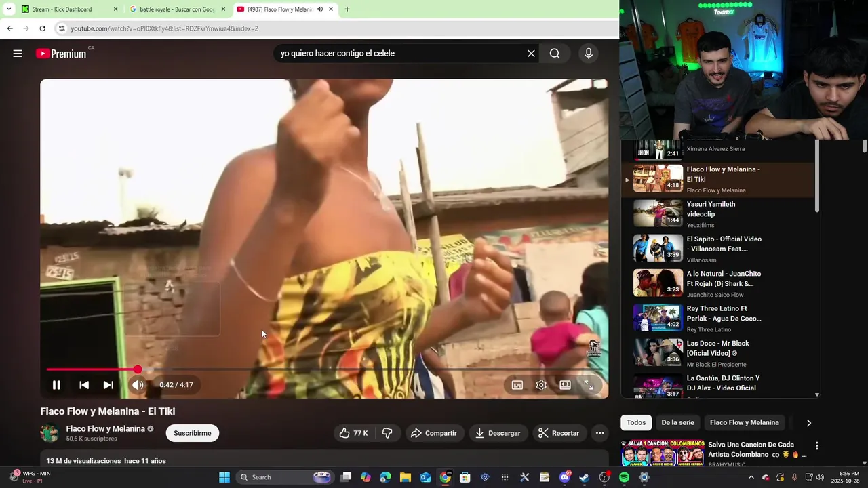Screen dimensions: 868x488
Task: Open Spotify from the taskbar
Action: [x=624, y=477]
